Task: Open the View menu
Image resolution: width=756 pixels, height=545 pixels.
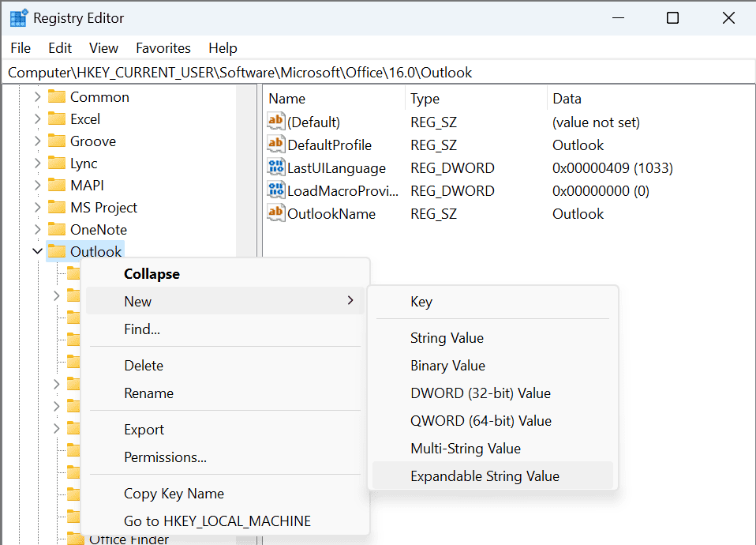Action: [103, 48]
